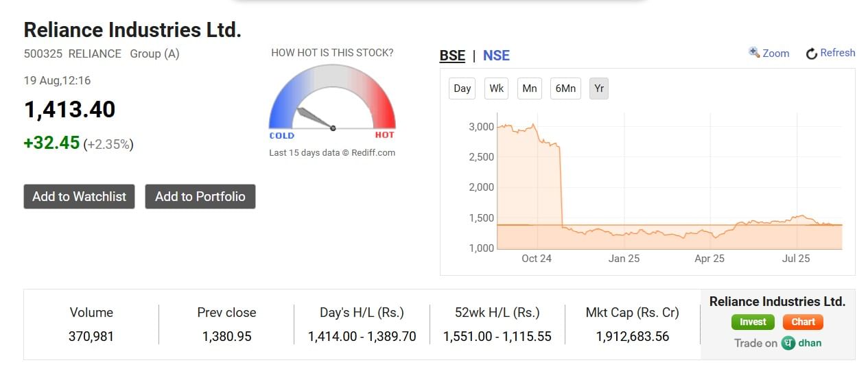The width and height of the screenshot is (868, 378).
Task: Click the hot/cold gauge needle
Action: (x=315, y=118)
